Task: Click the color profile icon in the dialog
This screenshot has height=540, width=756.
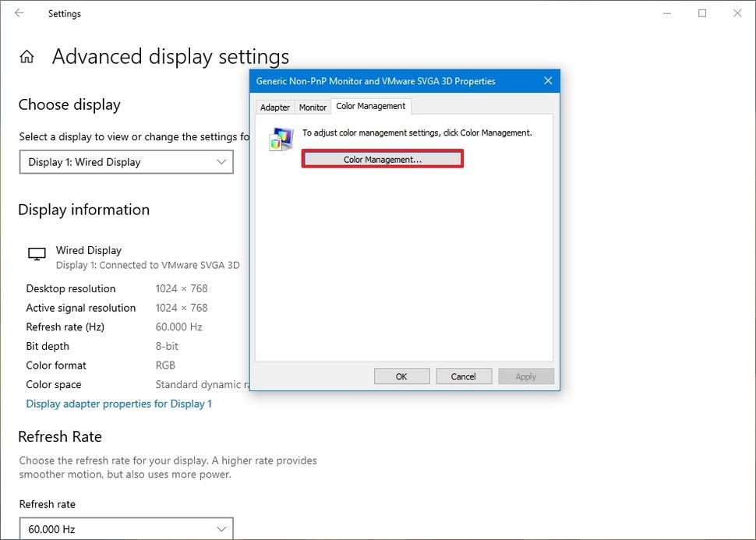Action: [280, 139]
